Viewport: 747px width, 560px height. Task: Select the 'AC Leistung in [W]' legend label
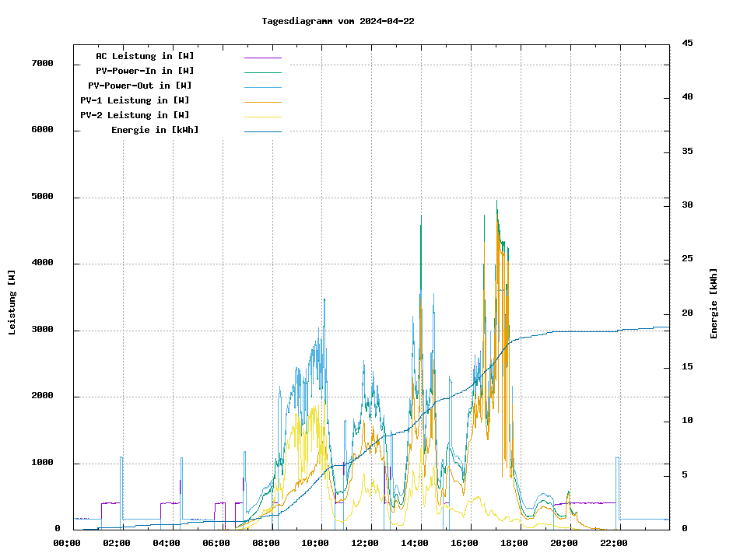tap(145, 56)
